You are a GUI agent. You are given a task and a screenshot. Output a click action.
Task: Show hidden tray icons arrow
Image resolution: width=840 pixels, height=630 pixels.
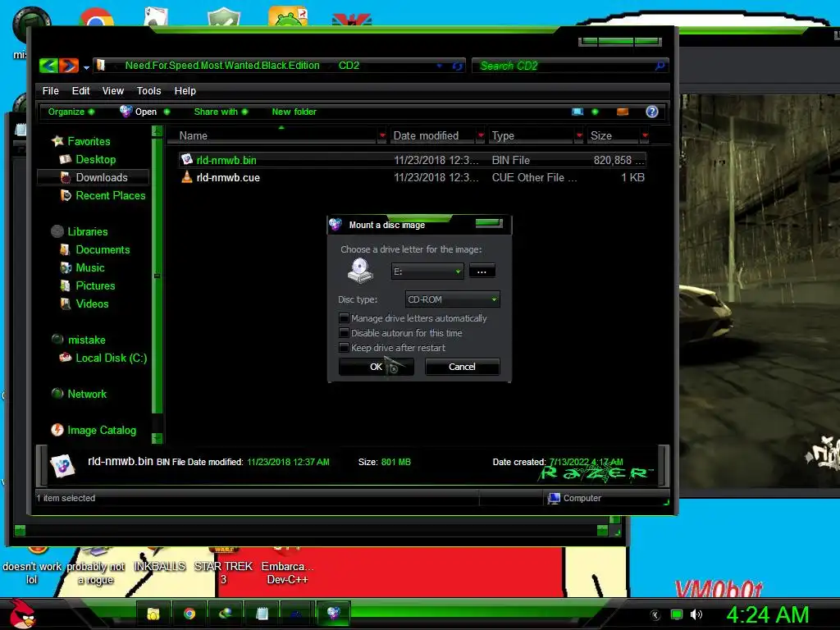(655, 615)
